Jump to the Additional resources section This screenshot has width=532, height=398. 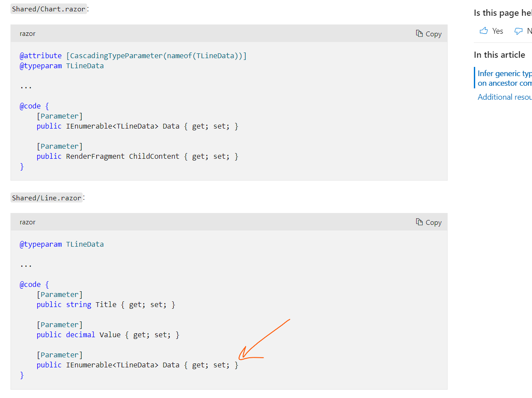(505, 97)
